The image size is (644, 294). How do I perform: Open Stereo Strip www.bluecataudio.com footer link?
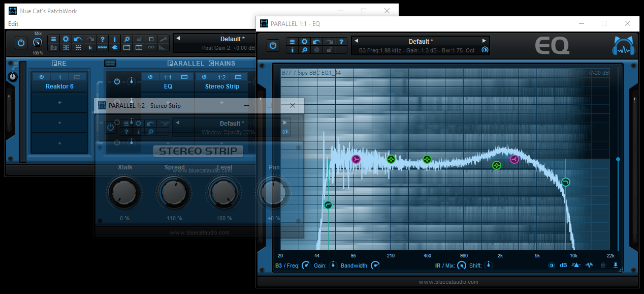coord(200,232)
